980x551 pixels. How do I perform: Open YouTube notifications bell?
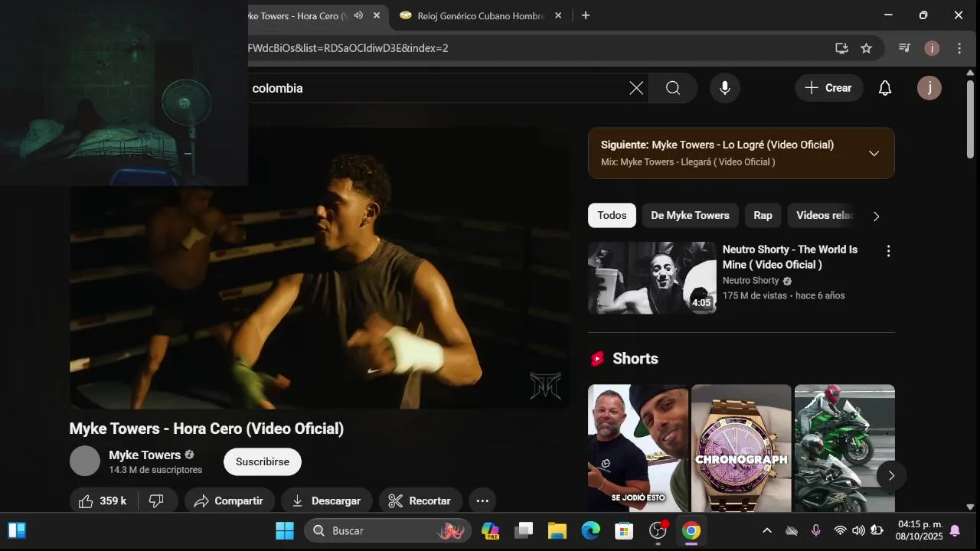(x=885, y=88)
